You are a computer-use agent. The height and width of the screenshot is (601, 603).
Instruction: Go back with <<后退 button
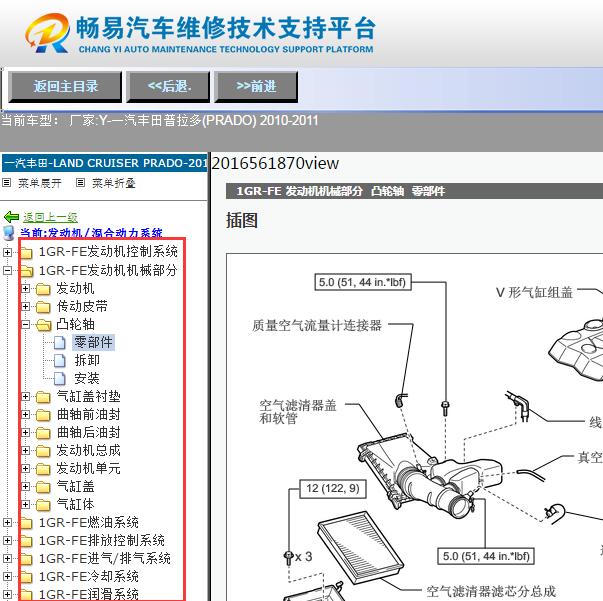coord(168,87)
